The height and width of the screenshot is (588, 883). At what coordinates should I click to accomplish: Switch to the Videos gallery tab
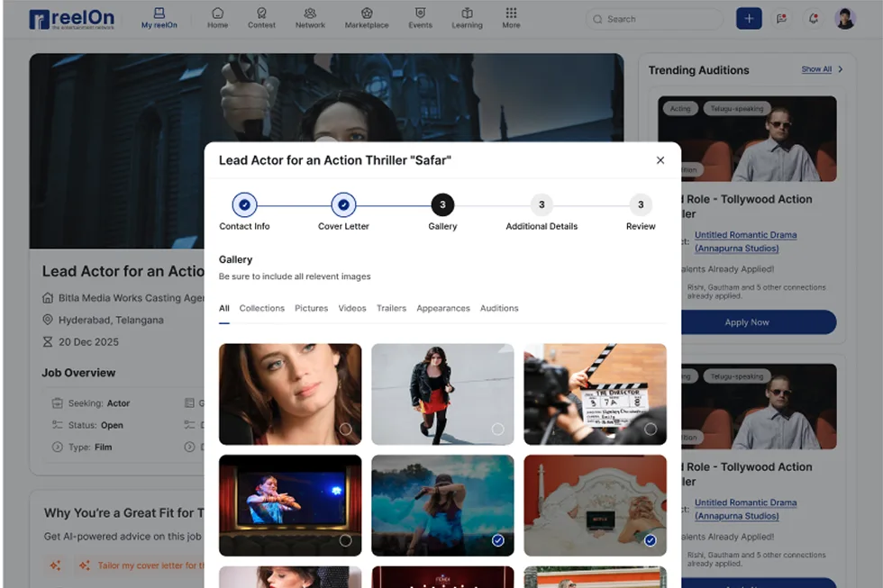tap(352, 308)
